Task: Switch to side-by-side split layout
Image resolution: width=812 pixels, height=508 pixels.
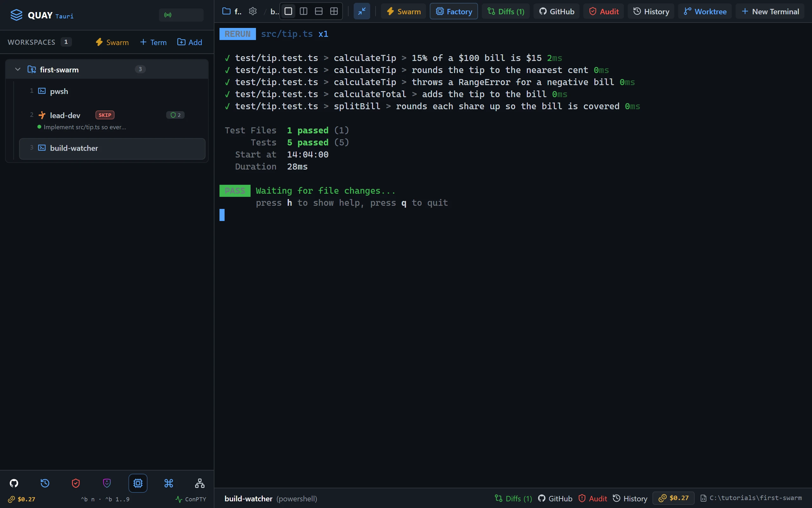Action: pyautogui.click(x=303, y=11)
